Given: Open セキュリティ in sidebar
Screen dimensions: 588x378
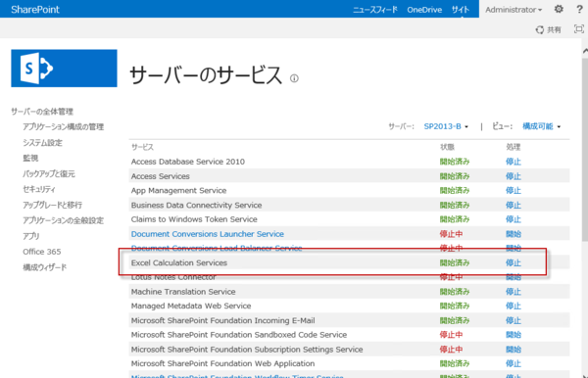Looking at the screenshot, I should point(39,189).
